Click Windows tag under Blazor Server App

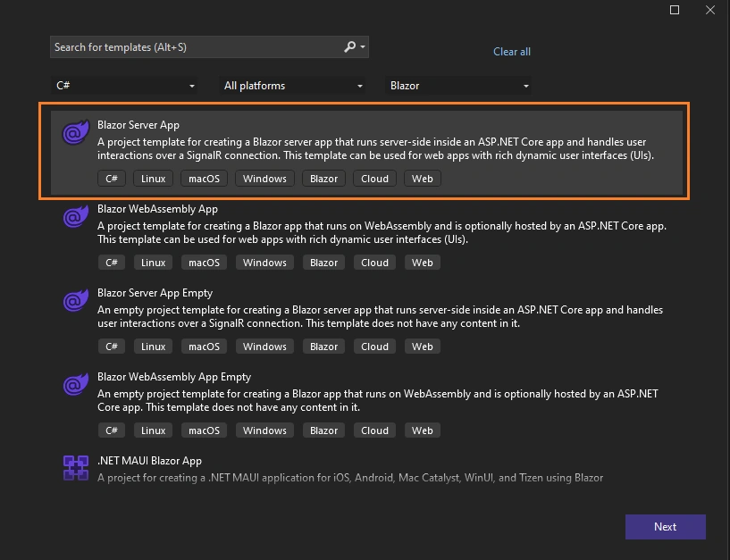point(264,179)
